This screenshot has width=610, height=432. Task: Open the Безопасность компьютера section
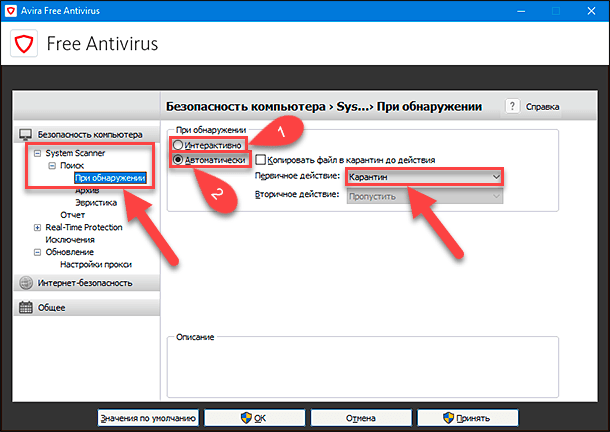coord(87,135)
